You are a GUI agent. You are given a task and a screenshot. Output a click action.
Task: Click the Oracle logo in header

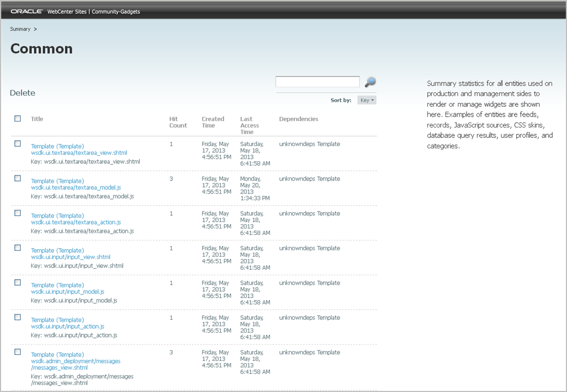[x=27, y=11]
